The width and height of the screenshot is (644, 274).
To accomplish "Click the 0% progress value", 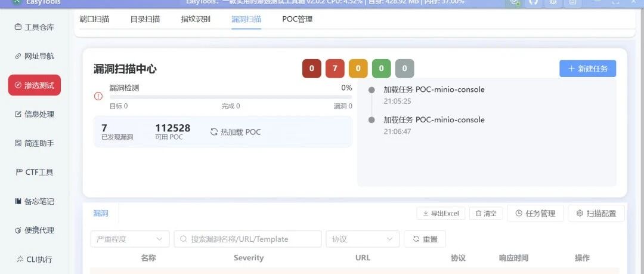I will click(x=346, y=88).
